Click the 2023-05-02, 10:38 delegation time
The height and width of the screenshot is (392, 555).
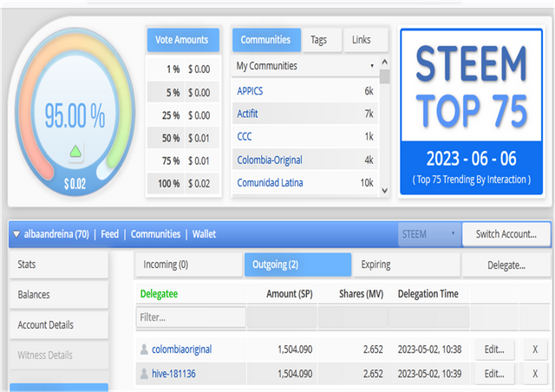[x=429, y=350]
